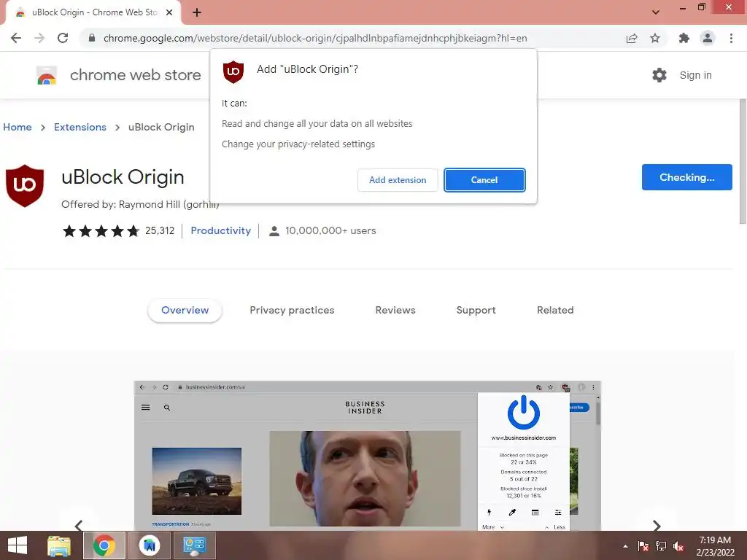Share this page with the share icon
This screenshot has height=560, width=747.
[632, 38]
